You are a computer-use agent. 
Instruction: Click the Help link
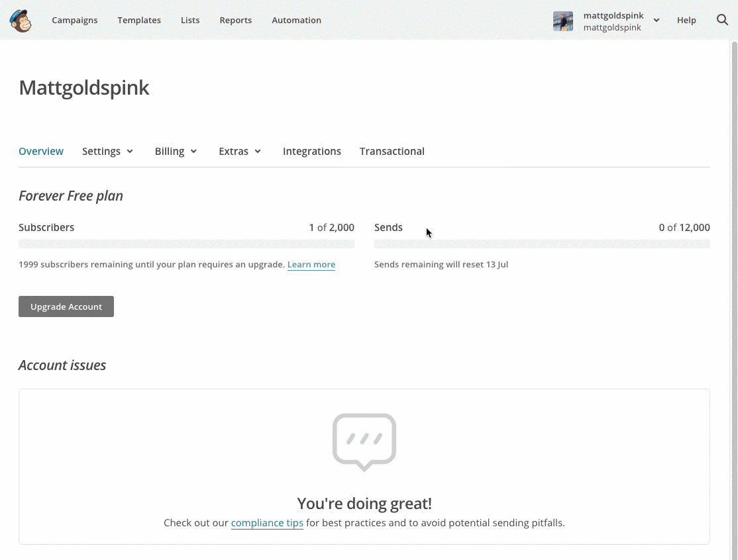(x=686, y=20)
